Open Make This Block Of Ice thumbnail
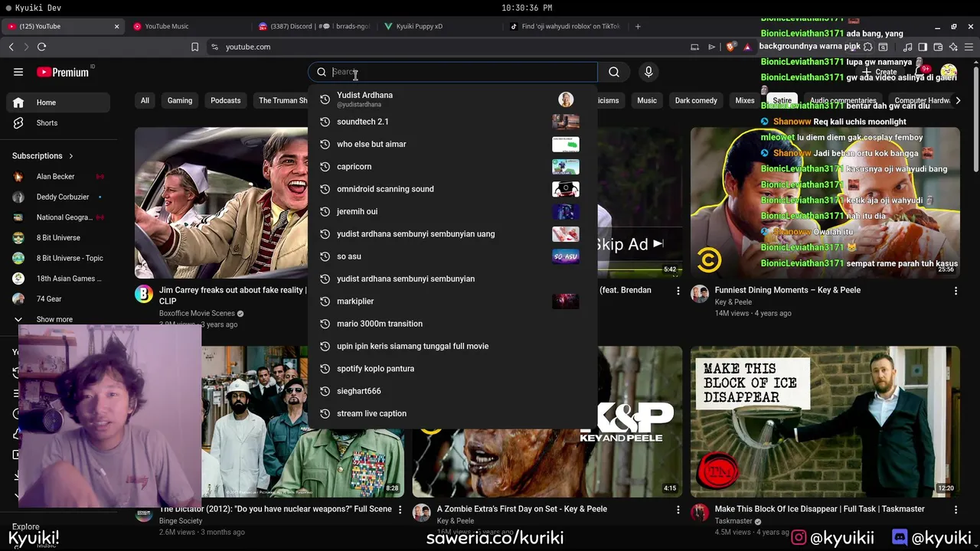The image size is (980, 551). 825,422
